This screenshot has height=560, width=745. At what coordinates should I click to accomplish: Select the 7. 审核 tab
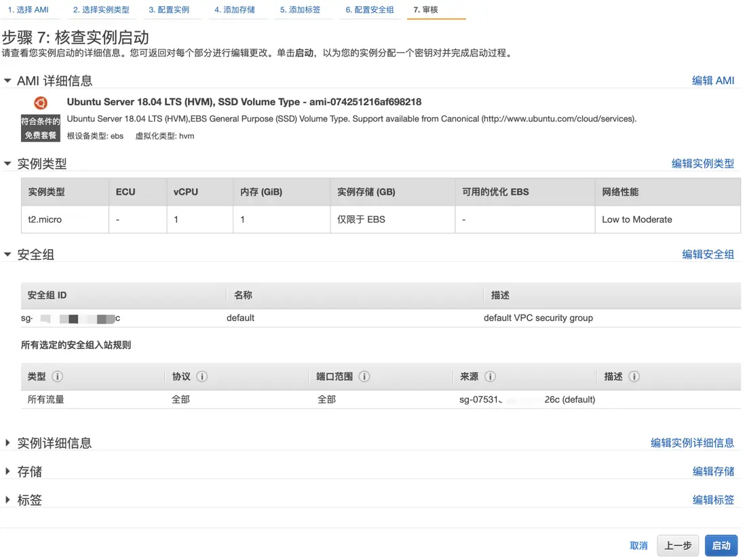(x=425, y=10)
